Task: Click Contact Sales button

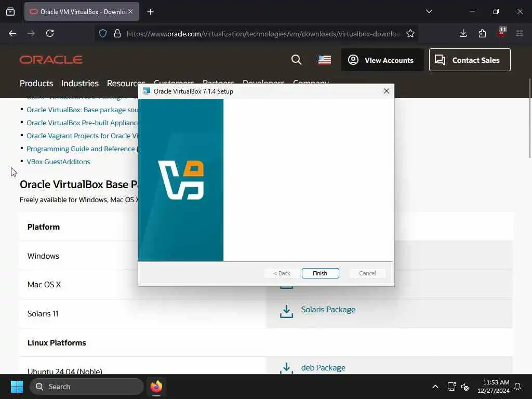Action: [470, 60]
